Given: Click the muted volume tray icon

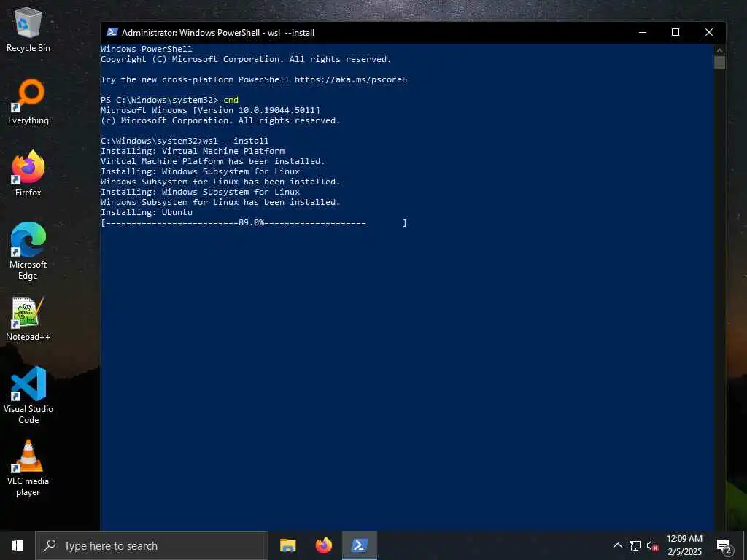Looking at the screenshot, I should [653, 545].
